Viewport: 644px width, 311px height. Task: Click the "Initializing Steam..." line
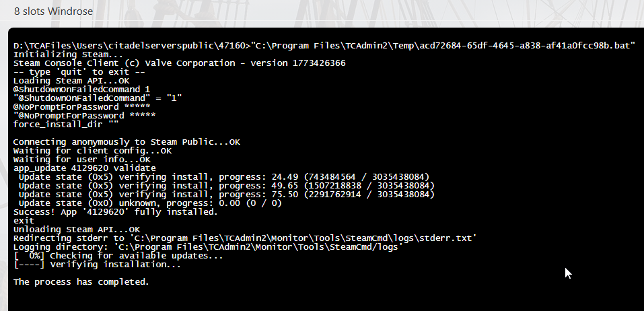tap(59, 55)
